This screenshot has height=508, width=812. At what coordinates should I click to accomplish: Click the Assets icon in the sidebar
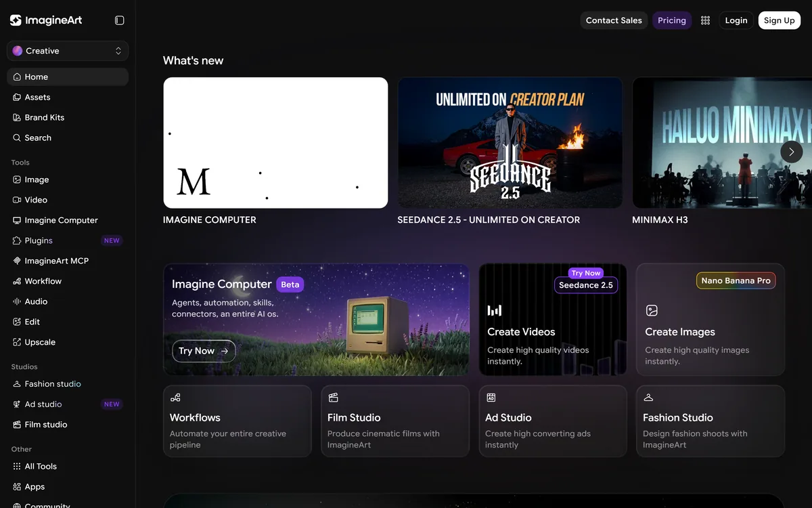point(18,97)
